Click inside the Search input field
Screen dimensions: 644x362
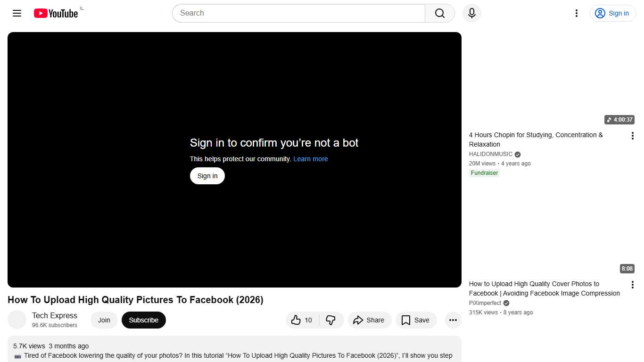point(297,13)
